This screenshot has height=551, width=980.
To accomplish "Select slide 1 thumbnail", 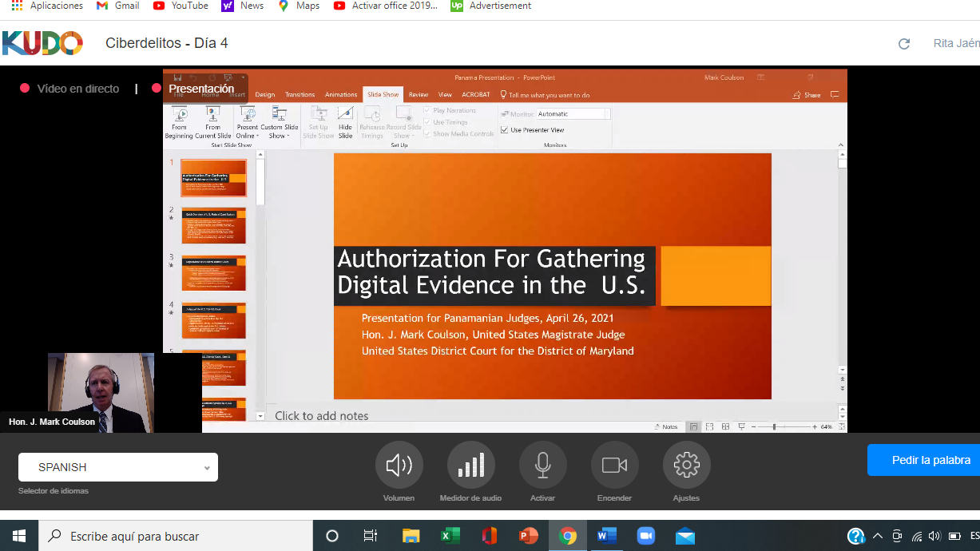I will [x=213, y=178].
